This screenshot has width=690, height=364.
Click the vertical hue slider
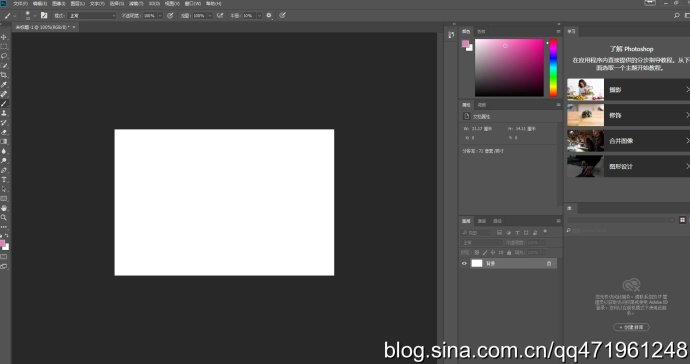click(x=553, y=68)
